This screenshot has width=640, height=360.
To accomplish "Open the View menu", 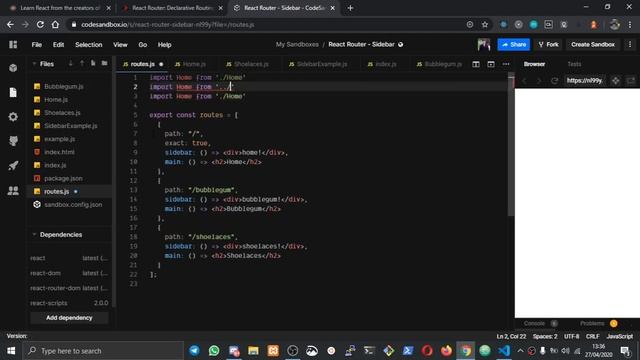I will click(x=120, y=44).
